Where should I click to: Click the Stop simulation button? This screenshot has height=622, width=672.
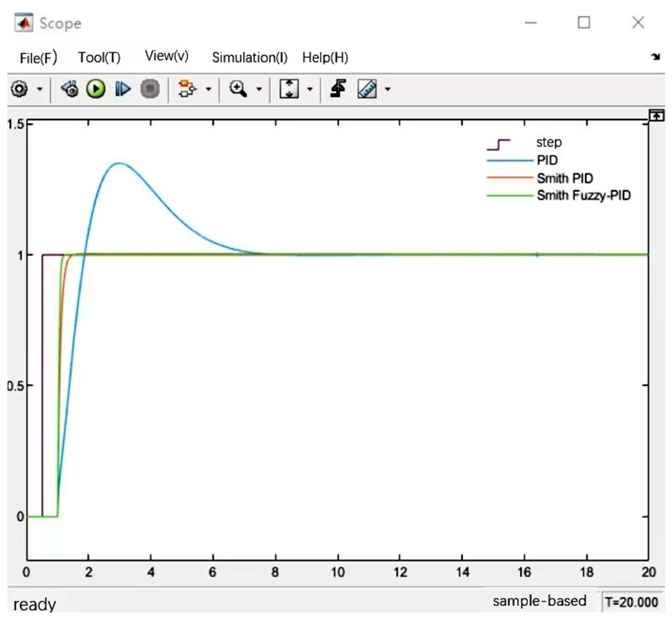150,89
